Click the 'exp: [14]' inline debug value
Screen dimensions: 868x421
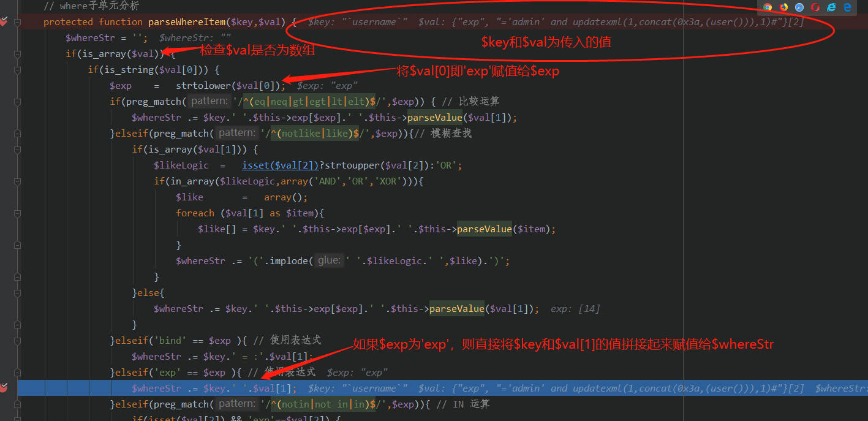[575, 309]
